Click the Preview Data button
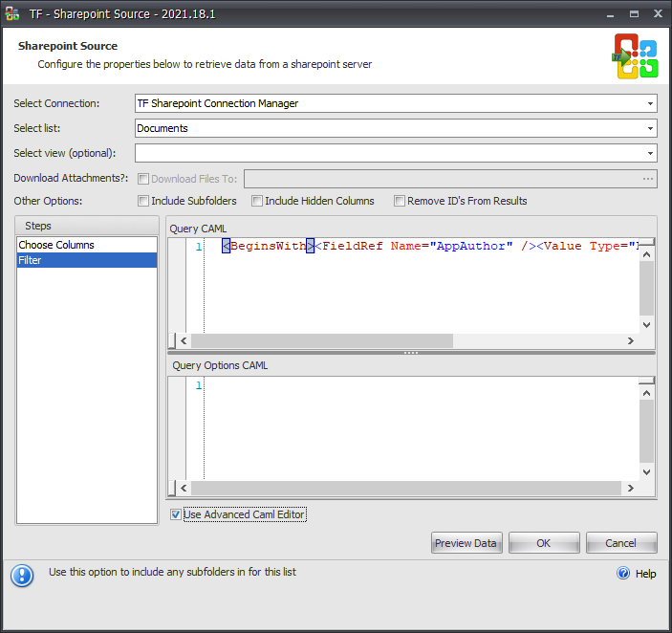 point(466,543)
